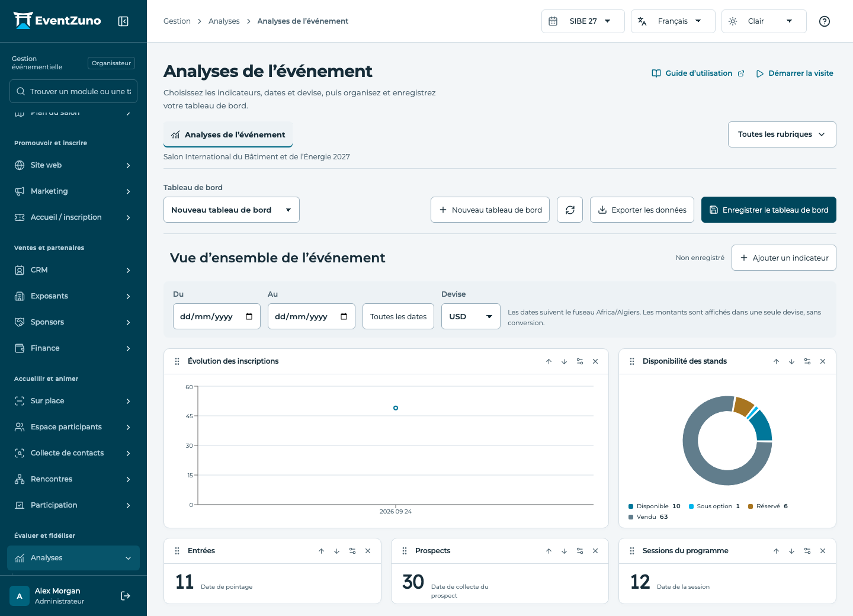Screen dimensions: 853x616
Task: Remove the Évolution des inscriptions widget
Action: (x=595, y=361)
